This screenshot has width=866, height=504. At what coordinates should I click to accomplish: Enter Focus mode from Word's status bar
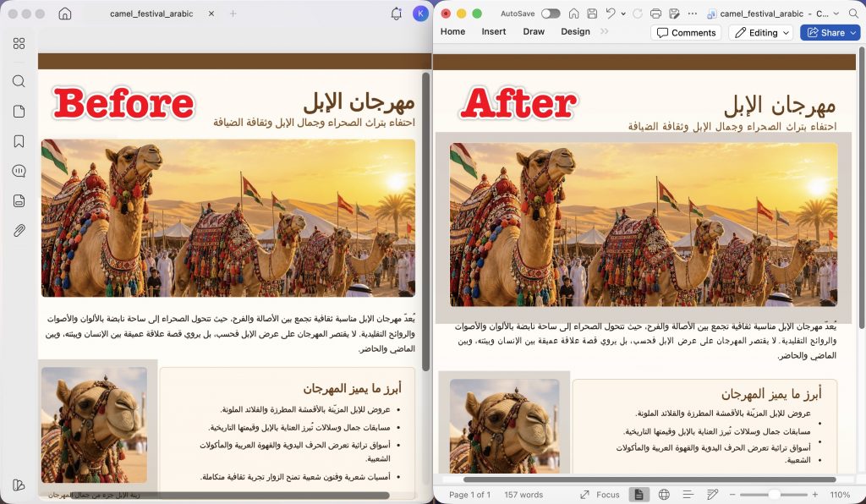[600, 495]
